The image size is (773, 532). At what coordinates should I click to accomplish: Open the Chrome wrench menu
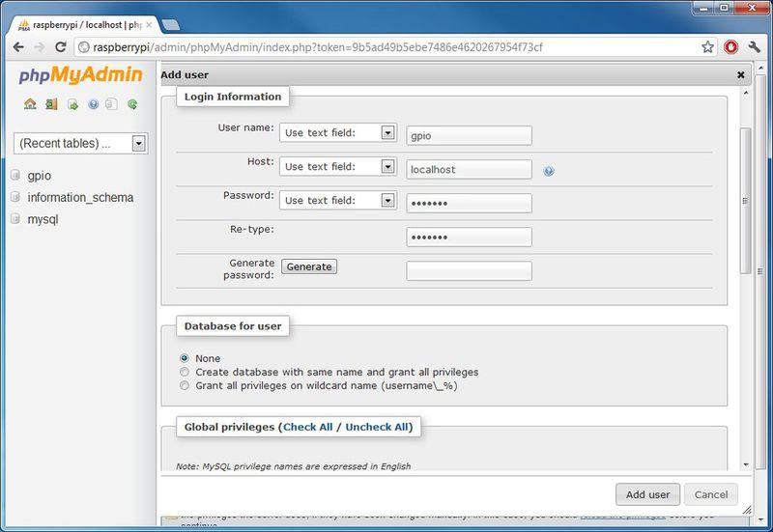point(755,47)
